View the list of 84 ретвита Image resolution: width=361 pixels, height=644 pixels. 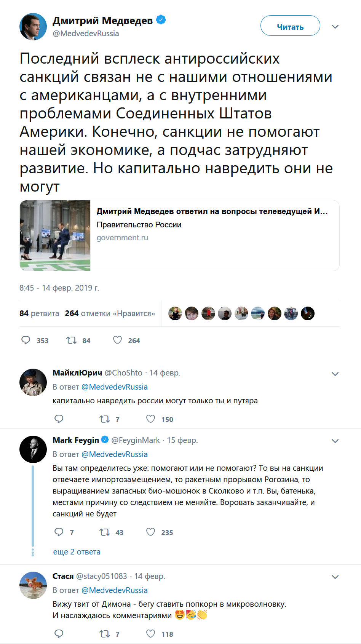tap(39, 313)
